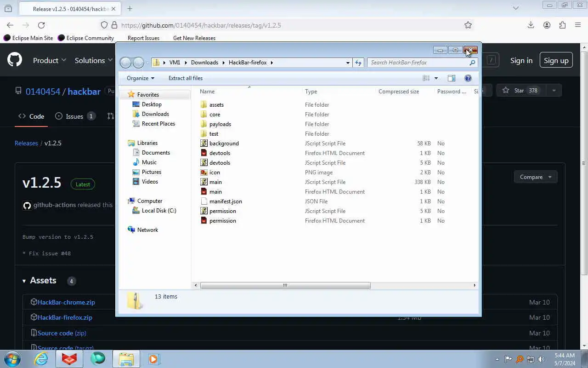Select permission JScript Script File
The height and width of the screenshot is (368, 588).
coord(222,211)
